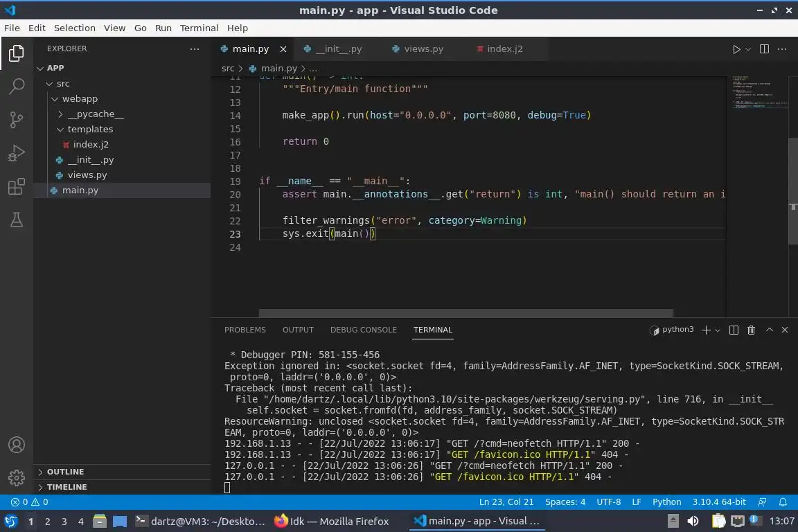Open the terminal launch profile dropdown

coord(718,330)
